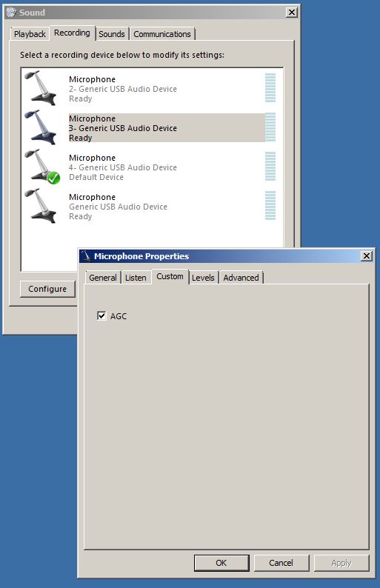
Task: Open the Advanced tab
Action: (241, 278)
